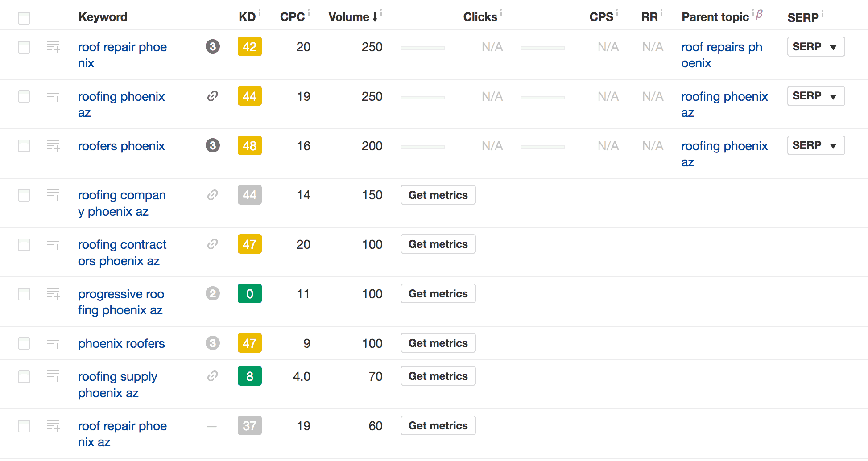
Task: Open Clicks info tooltip icon
Action: point(501,12)
